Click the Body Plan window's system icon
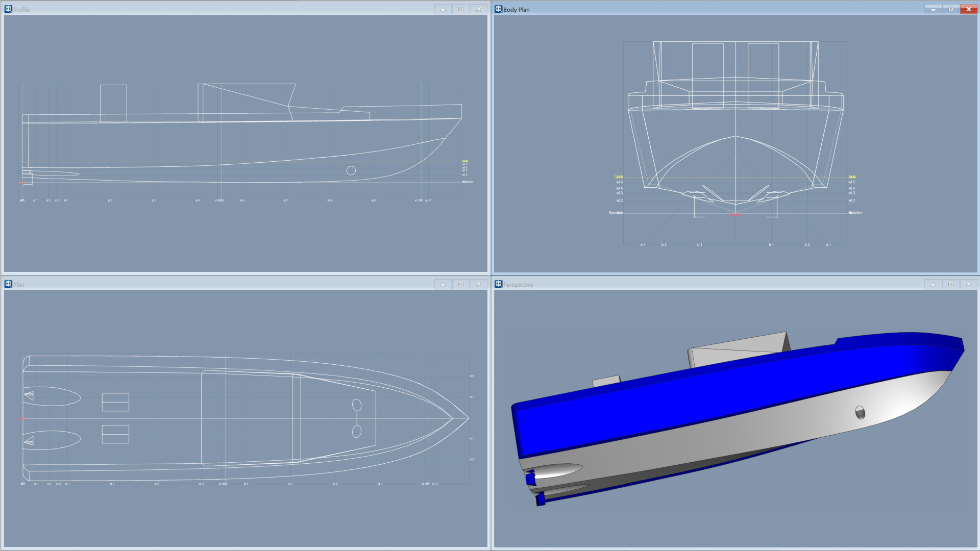 tap(498, 9)
